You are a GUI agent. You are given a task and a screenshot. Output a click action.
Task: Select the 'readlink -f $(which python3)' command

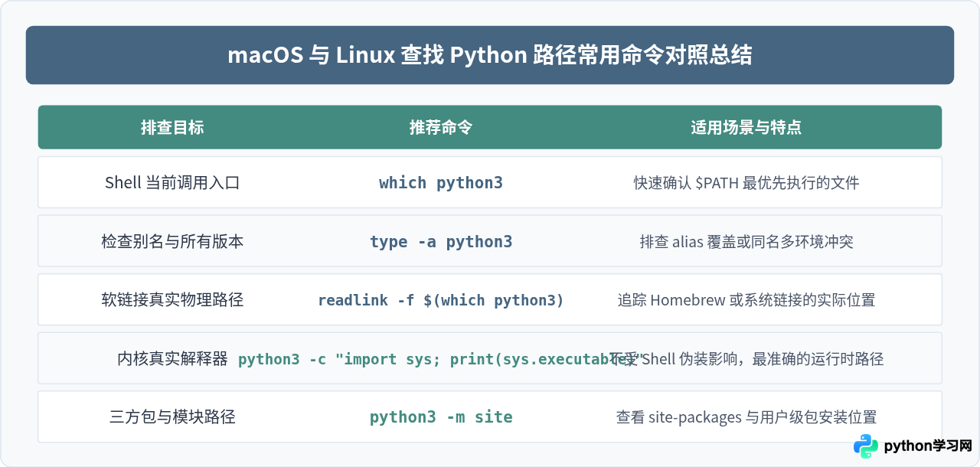[441, 300]
